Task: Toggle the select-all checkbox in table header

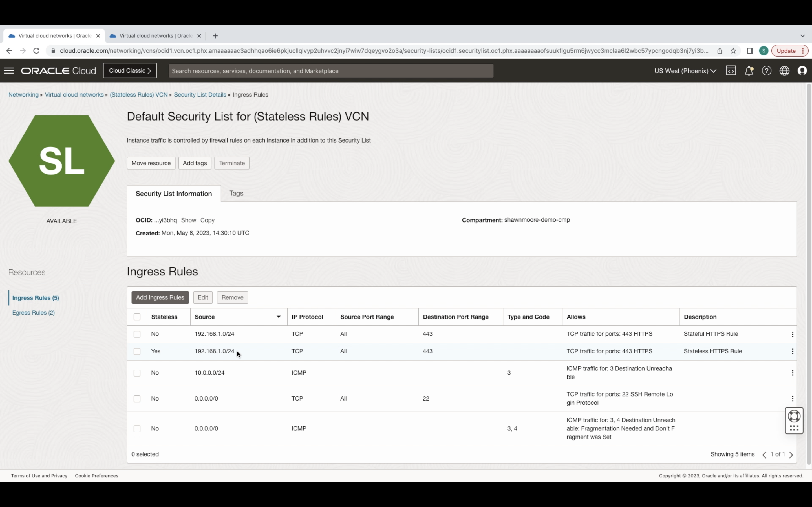Action: coord(137,317)
